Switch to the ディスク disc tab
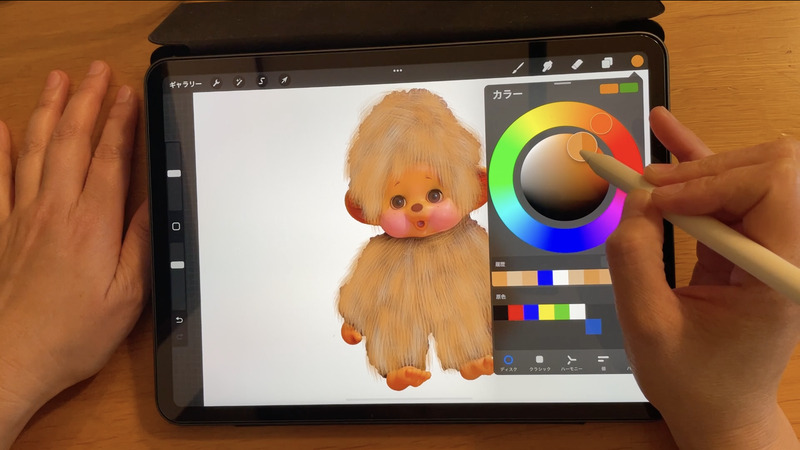 pyautogui.click(x=508, y=363)
